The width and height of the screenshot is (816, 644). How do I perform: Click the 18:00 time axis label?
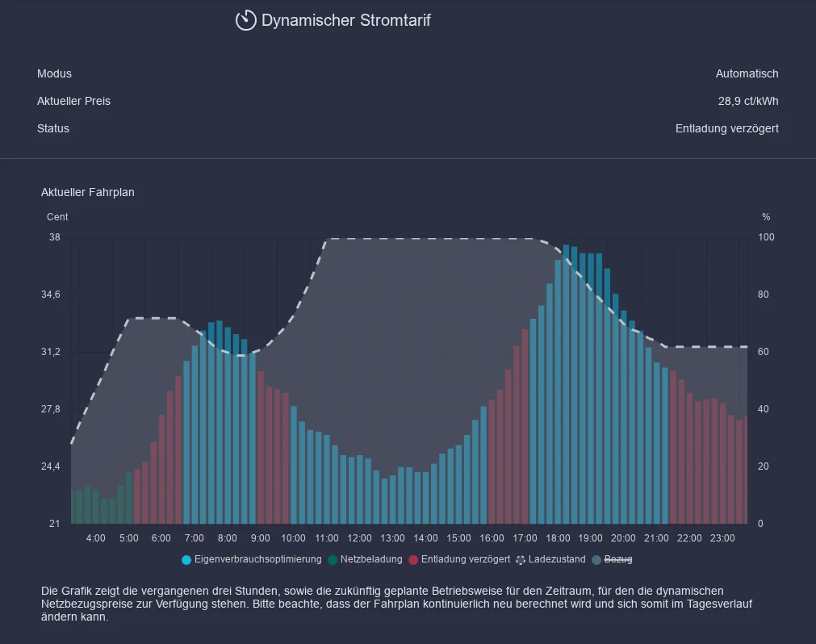point(558,538)
